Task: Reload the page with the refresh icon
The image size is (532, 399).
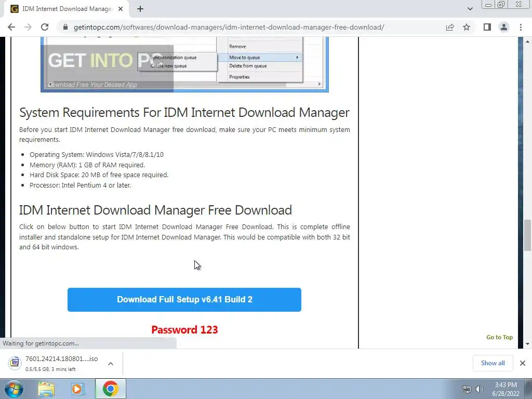Action: [x=45, y=27]
